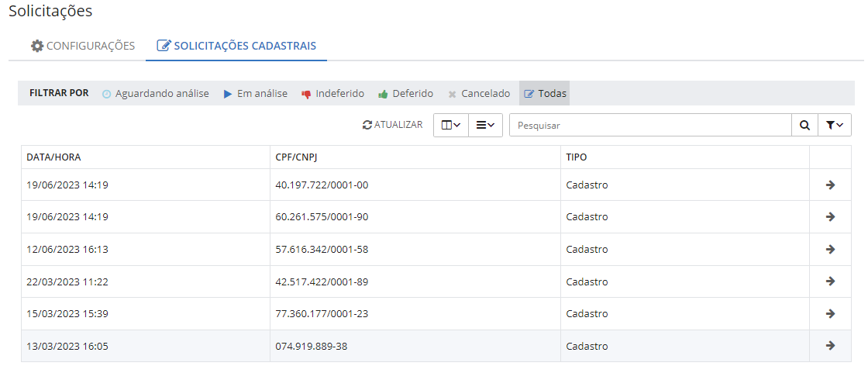Focus the Pesquisar search field
This screenshot has height=373, width=868.
pos(650,126)
